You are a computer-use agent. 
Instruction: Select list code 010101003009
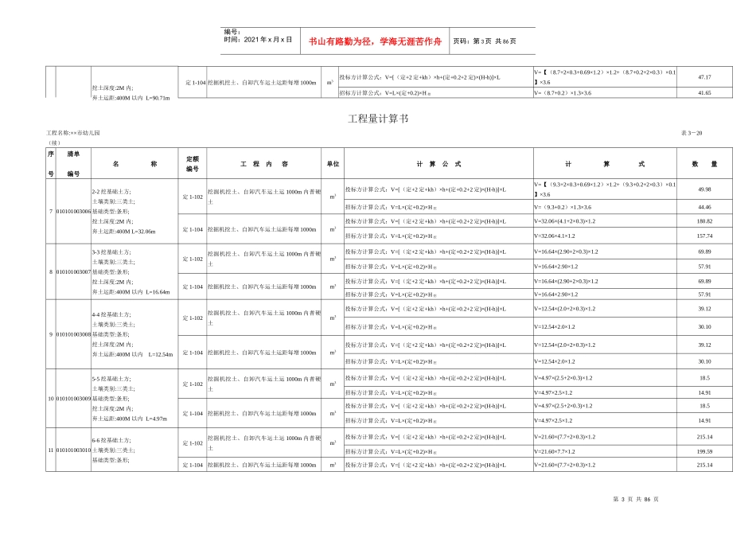tap(73, 399)
